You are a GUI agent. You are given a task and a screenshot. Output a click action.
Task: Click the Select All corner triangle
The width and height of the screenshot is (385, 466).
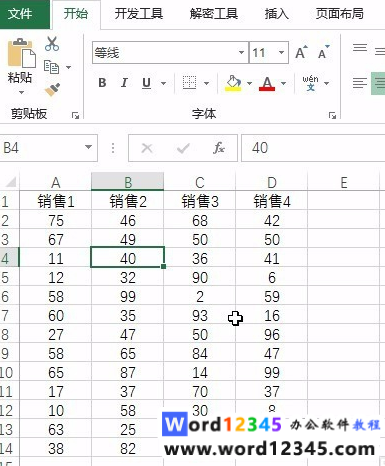pos(11,182)
